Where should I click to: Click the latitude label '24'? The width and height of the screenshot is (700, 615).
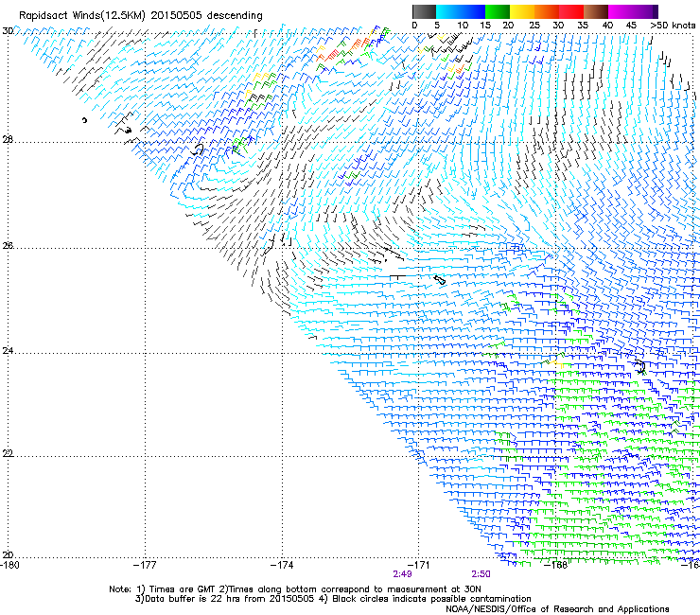[8, 351]
